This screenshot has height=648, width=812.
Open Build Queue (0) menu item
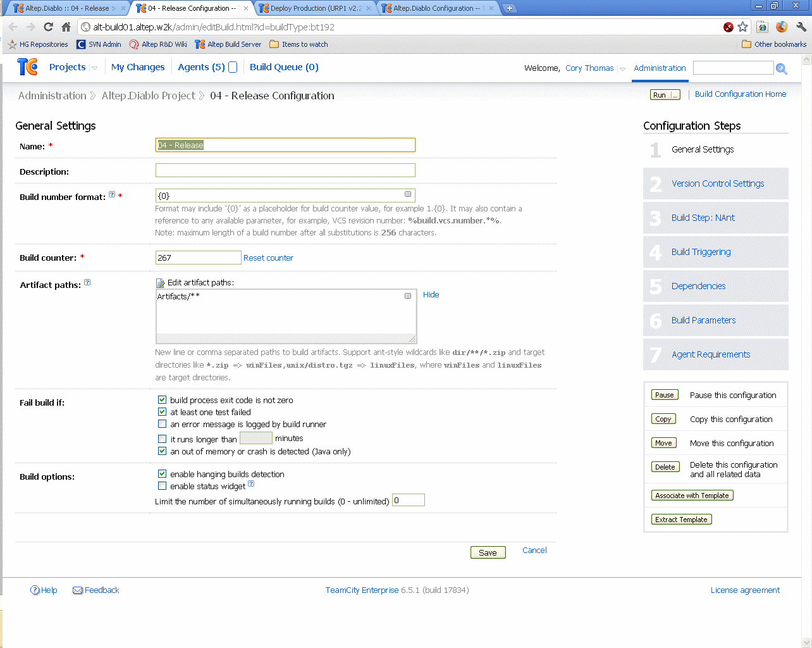click(284, 67)
